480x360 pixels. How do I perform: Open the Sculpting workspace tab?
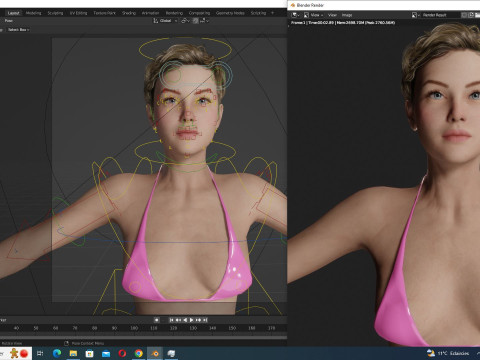[x=55, y=13]
